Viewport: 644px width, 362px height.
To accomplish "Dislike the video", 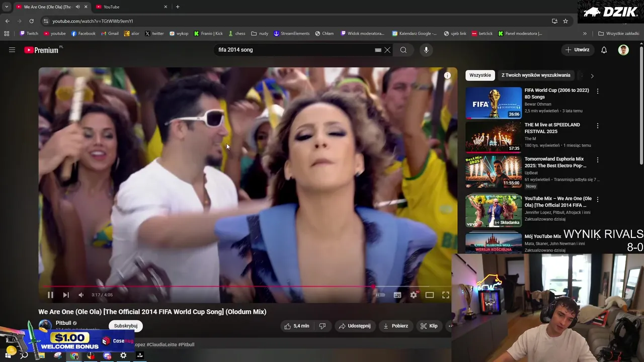I will click(323, 326).
